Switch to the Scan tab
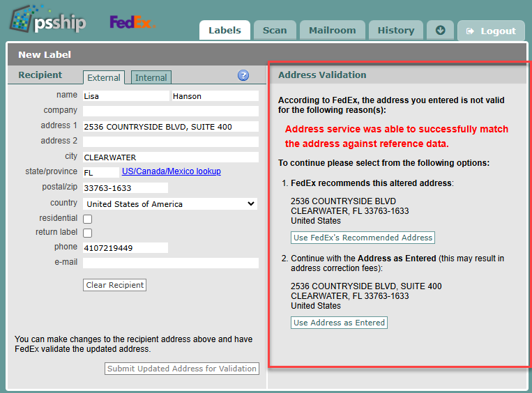The height and width of the screenshot is (393, 532). click(275, 30)
